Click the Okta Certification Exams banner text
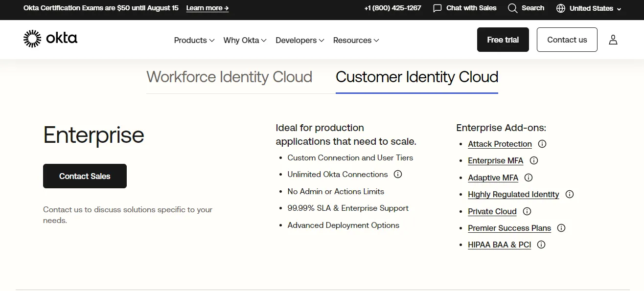This screenshot has width=644, height=291. click(101, 8)
